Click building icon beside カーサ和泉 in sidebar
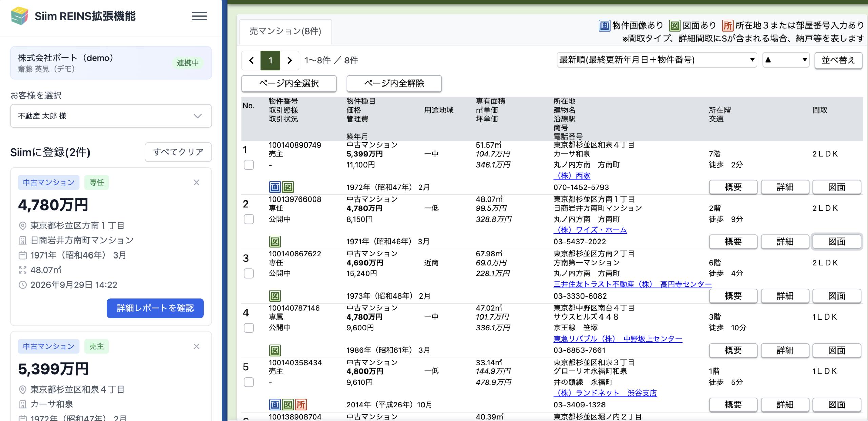 22,404
